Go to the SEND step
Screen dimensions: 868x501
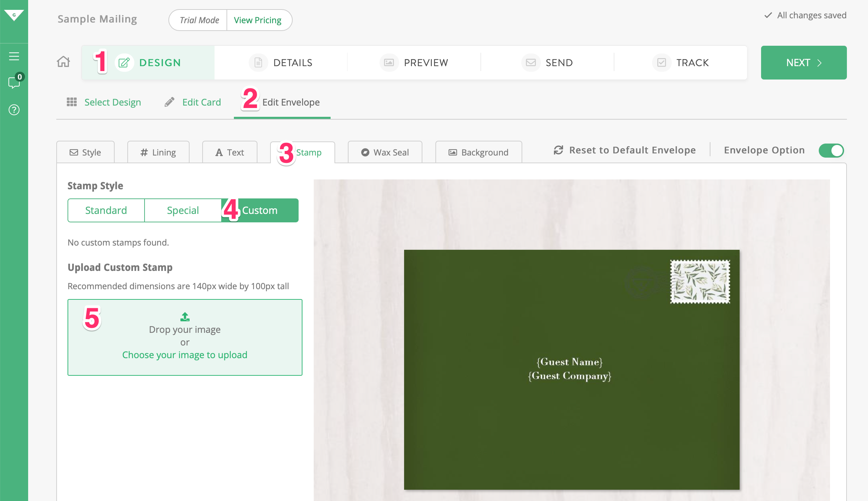pyautogui.click(x=547, y=63)
